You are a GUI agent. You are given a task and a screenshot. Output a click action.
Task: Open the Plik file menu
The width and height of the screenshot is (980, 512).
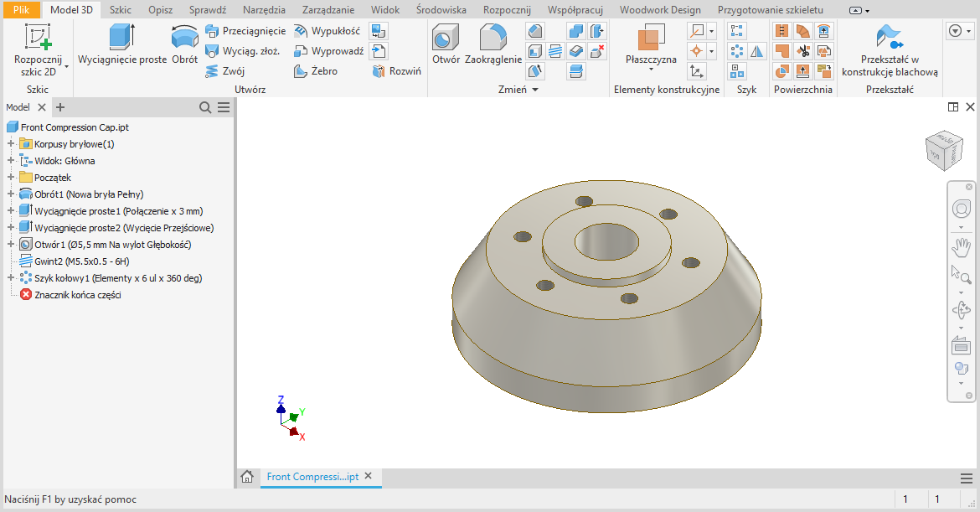pyautogui.click(x=21, y=10)
